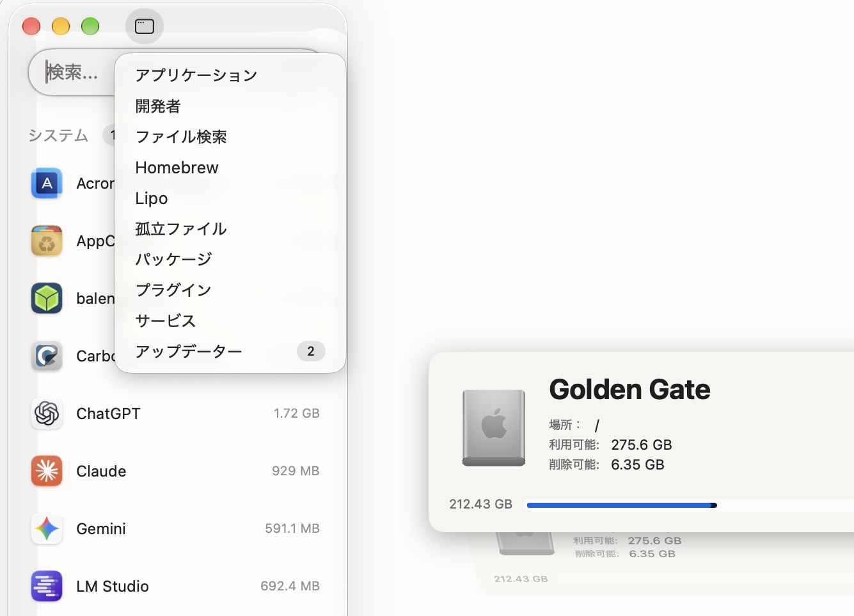Viewport: 854px width, 616px height.
Task: Click the ChatGPT app icon
Action: 47,414
